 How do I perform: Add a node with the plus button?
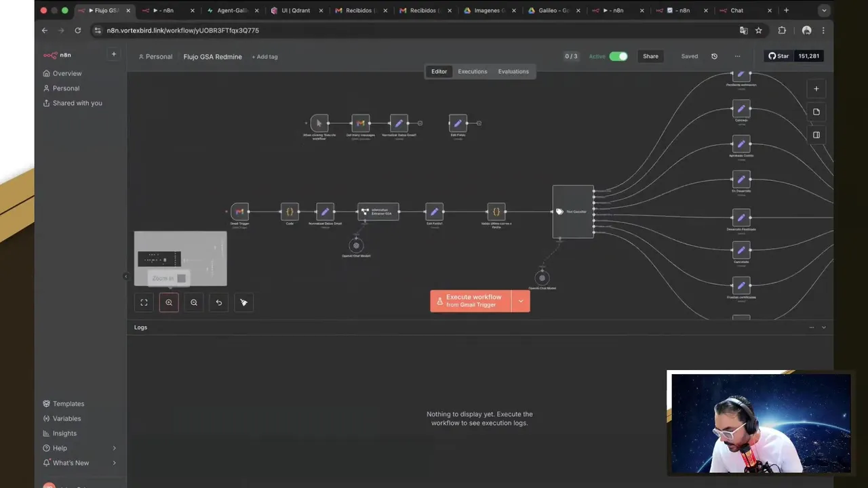[x=816, y=89]
